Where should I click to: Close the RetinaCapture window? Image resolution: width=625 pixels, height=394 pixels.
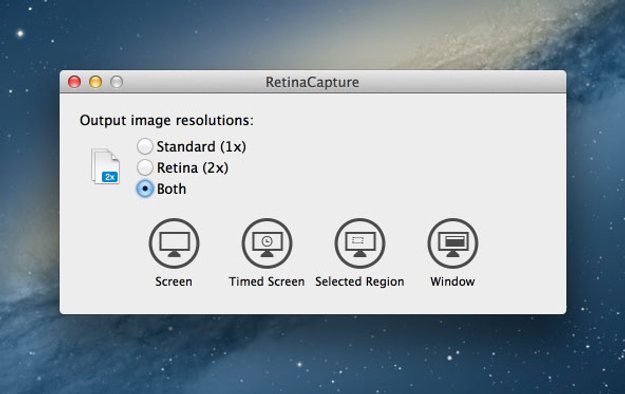75,82
